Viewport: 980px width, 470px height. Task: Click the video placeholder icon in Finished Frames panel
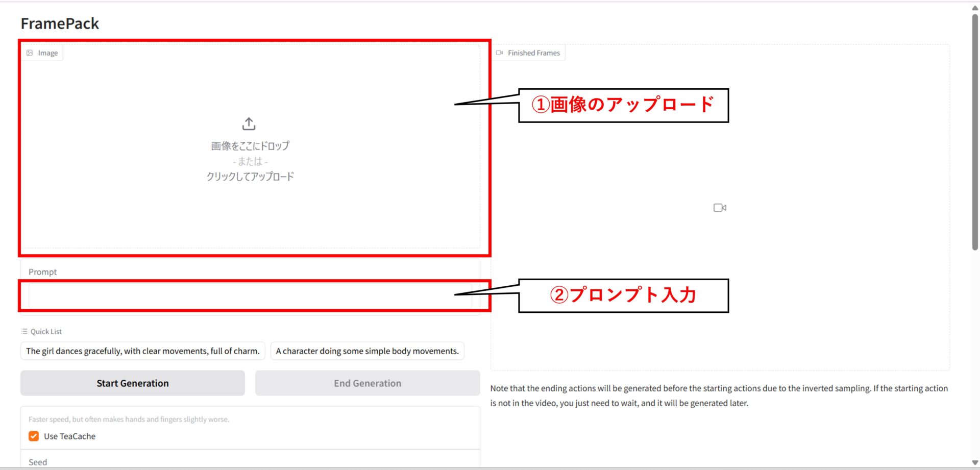(x=719, y=207)
